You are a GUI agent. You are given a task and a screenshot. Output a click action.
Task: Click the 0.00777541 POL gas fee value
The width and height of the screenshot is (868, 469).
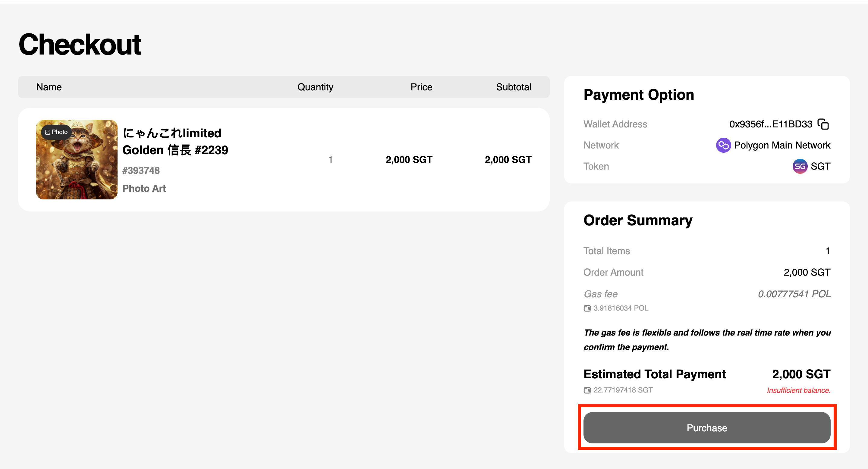pos(794,294)
